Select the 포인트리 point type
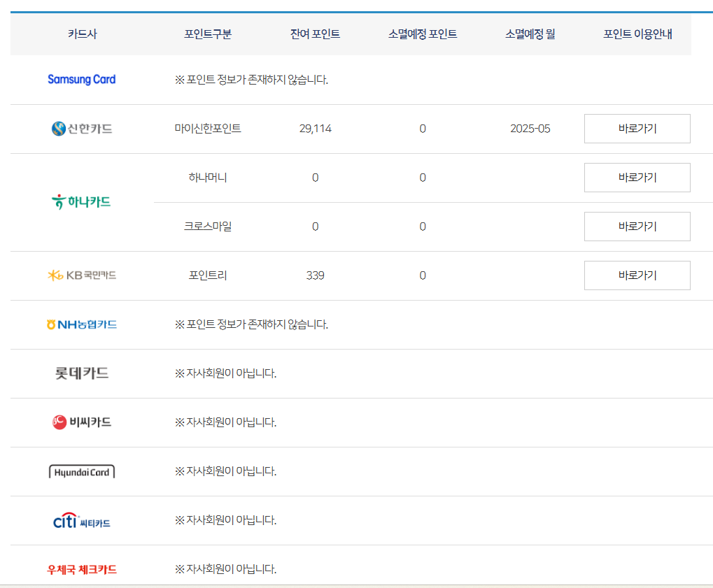 (208, 275)
